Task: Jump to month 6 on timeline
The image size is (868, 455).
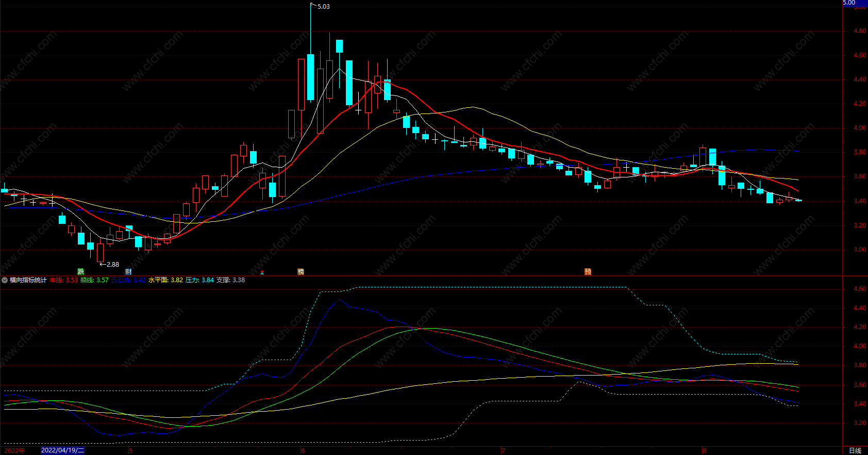Action: (303, 450)
